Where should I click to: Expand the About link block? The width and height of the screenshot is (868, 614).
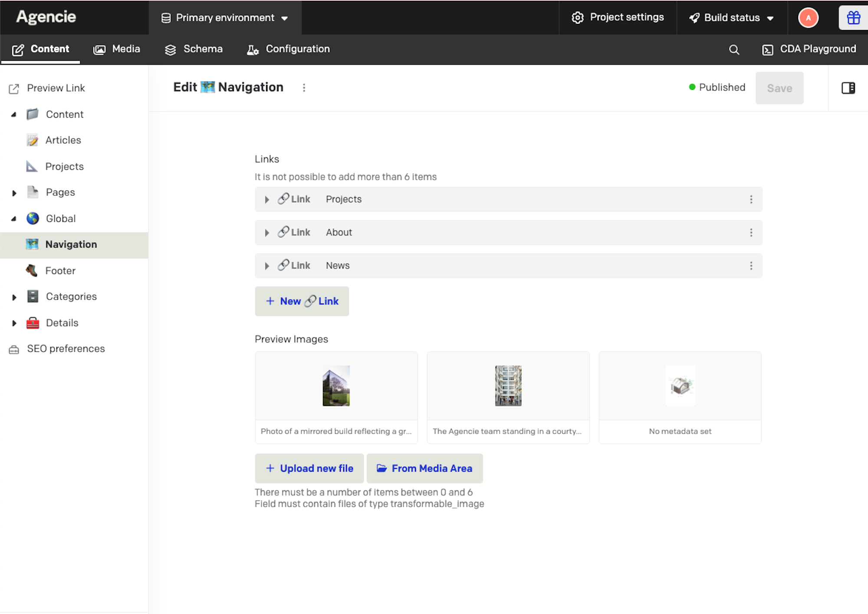pos(267,233)
